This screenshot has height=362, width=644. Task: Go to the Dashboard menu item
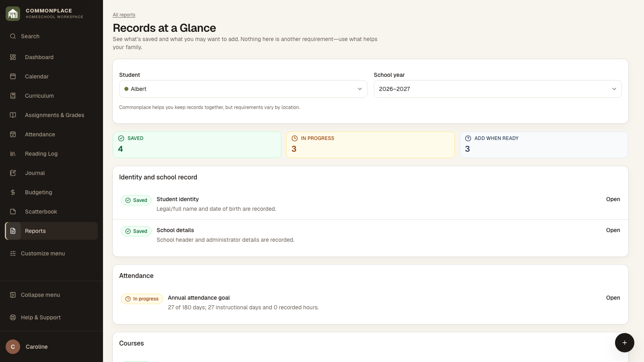pos(52,57)
